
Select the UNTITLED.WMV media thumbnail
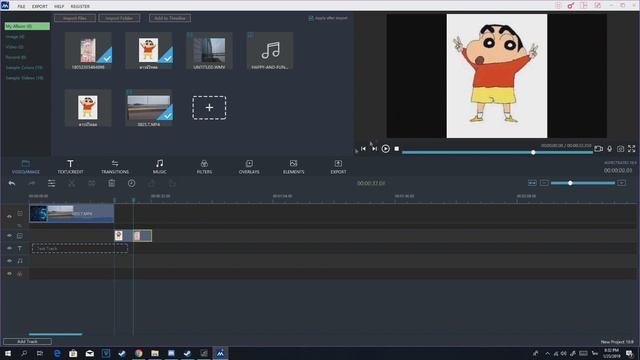(x=209, y=51)
